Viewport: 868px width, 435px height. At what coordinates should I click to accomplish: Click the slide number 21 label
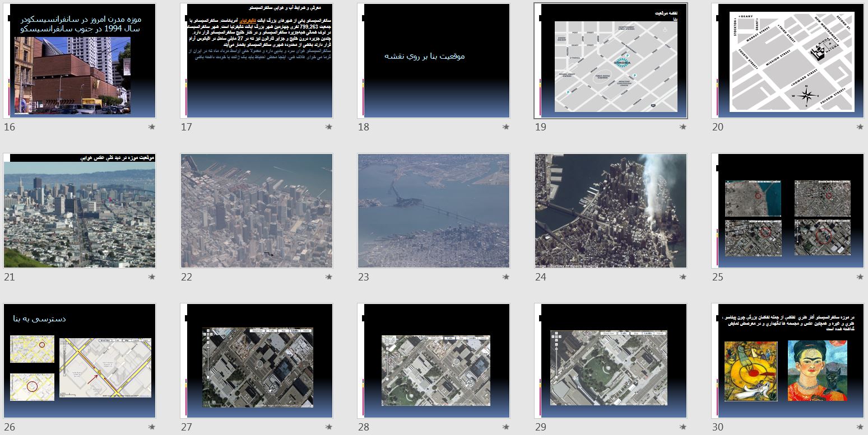(10, 277)
